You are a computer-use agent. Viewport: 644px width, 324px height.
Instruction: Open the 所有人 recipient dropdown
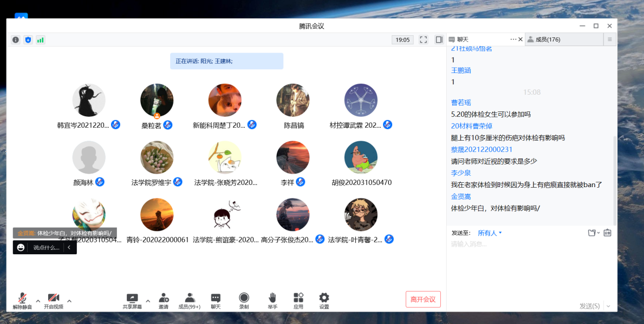coord(490,233)
